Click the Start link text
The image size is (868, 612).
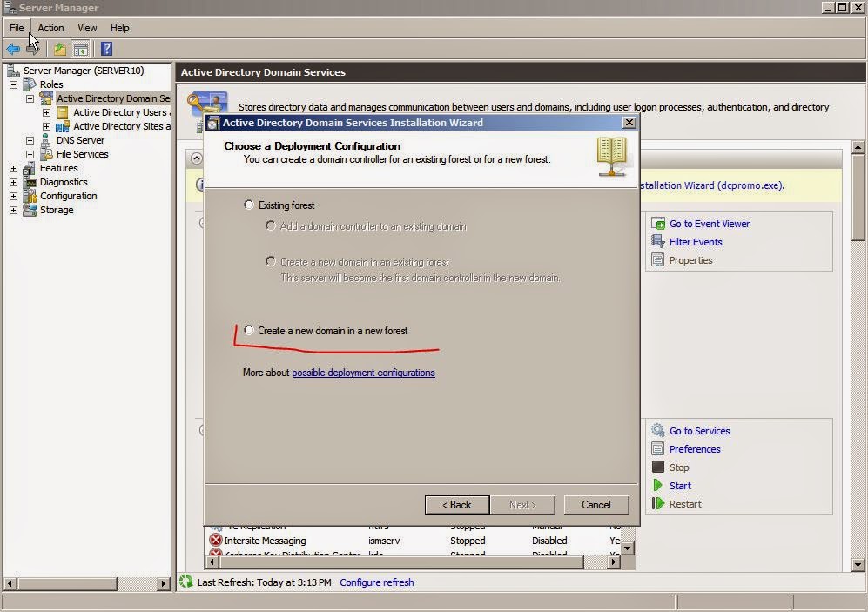680,485
